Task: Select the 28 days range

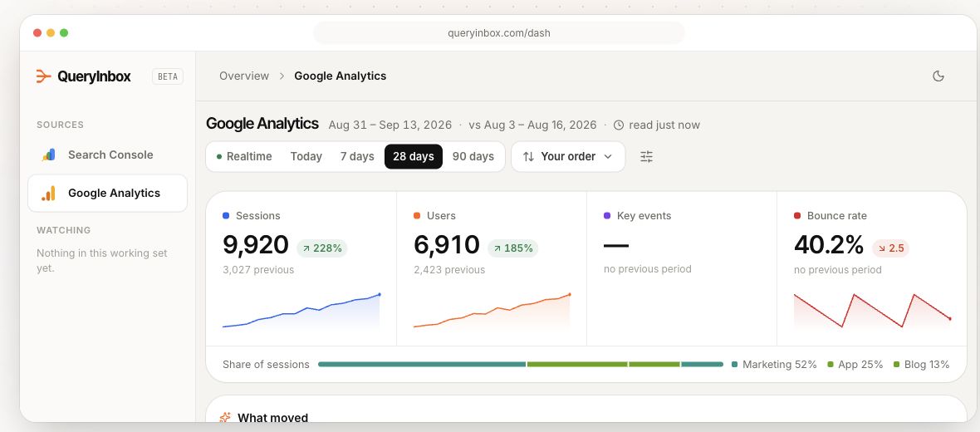Action: click(413, 157)
